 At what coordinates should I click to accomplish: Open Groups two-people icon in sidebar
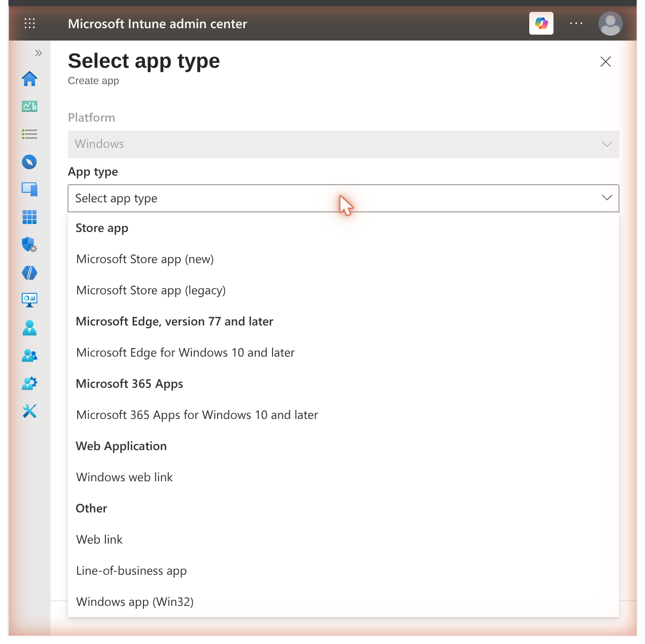[x=30, y=356]
